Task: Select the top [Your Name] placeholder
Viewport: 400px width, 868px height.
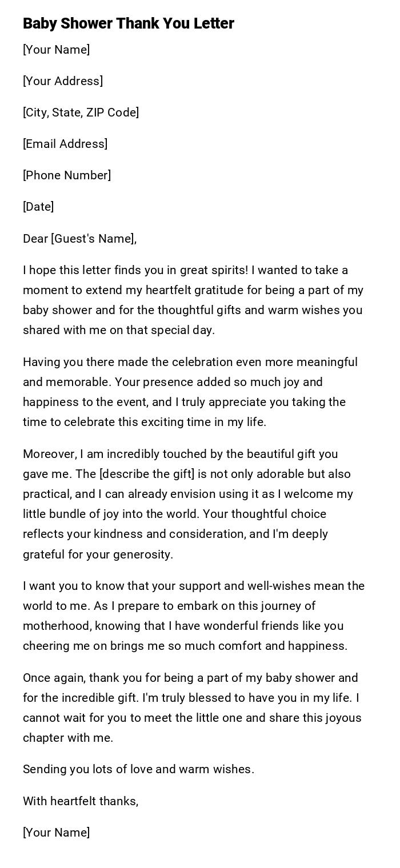Action: pyautogui.click(x=57, y=50)
